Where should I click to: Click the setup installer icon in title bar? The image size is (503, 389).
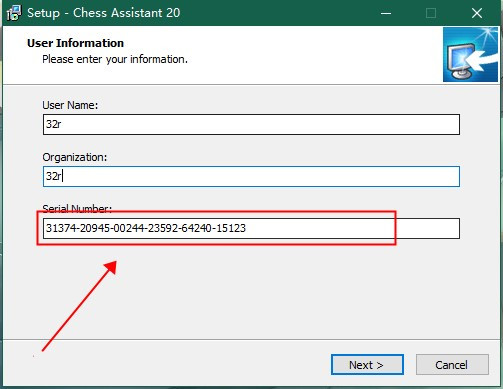point(14,13)
